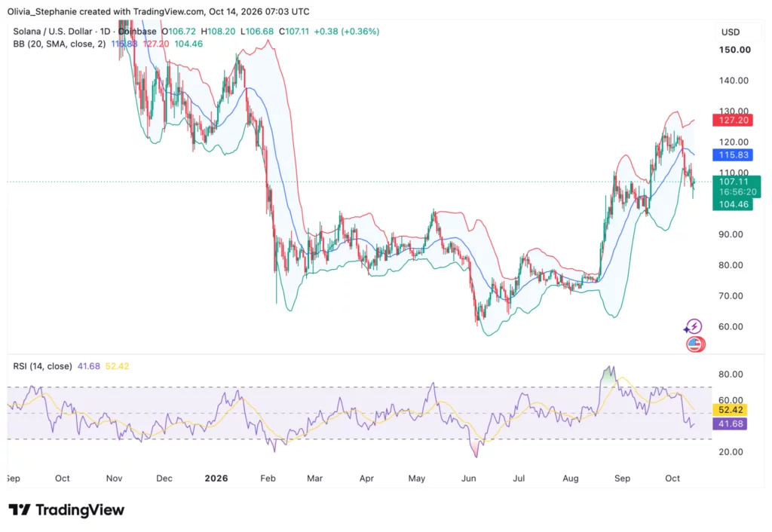Click the 150.00 price axis label
Viewport: 772px width, 532px height.
(734, 50)
